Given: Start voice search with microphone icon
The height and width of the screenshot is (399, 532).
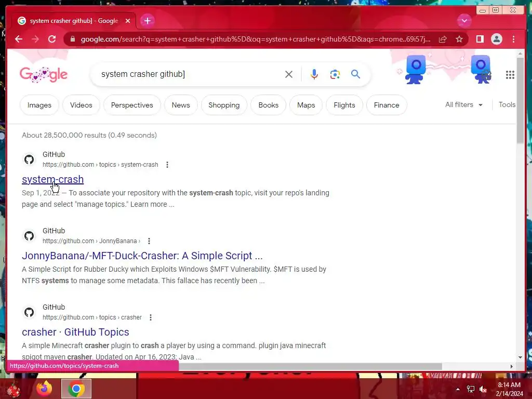Looking at the screenshot, I should pos(314,74).
